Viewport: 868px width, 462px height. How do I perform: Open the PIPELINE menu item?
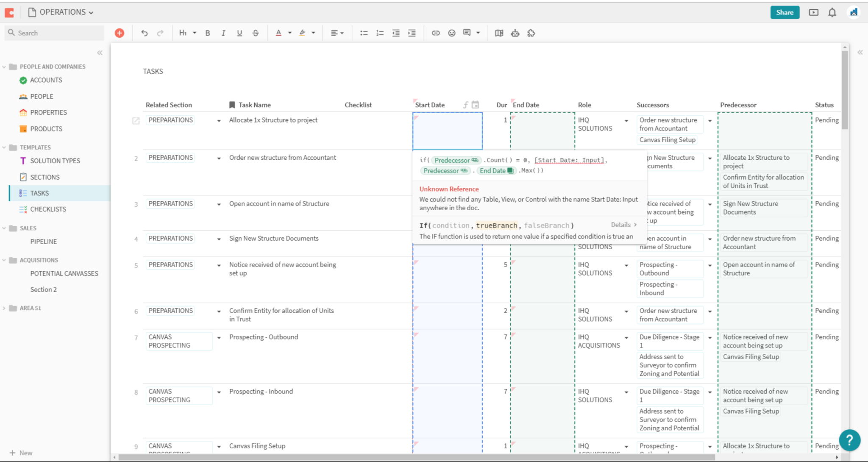44,241
